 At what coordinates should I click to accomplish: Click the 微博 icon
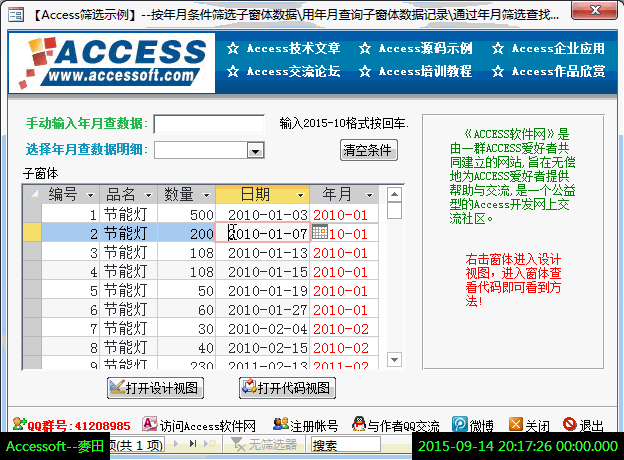460,424
